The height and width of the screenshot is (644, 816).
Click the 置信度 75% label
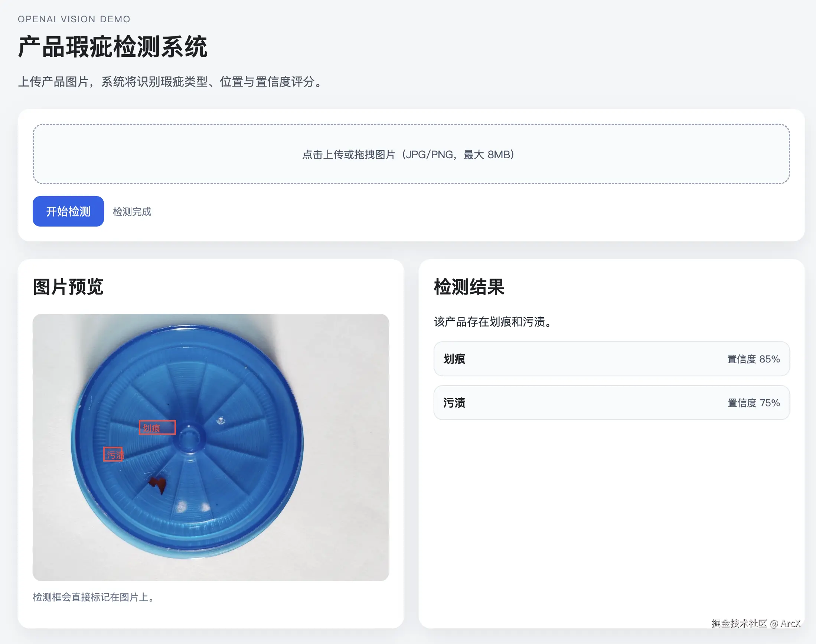click(x=753, y=403)
